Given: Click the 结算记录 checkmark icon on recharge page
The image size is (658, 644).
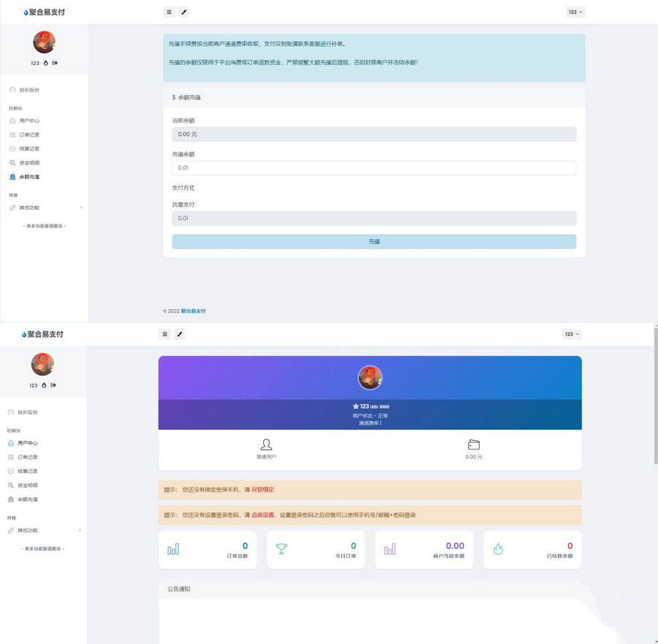Looking at the screenshot, I should click(12, 148).
